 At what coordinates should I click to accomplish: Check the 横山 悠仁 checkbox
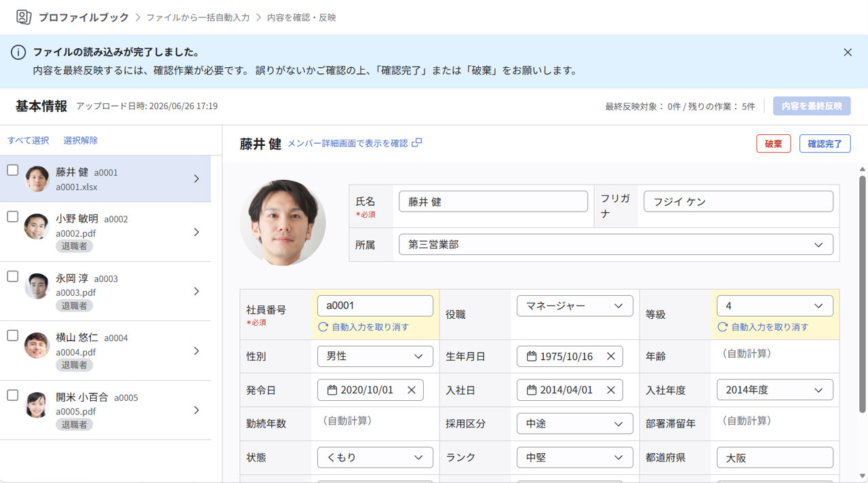point(12,336)
